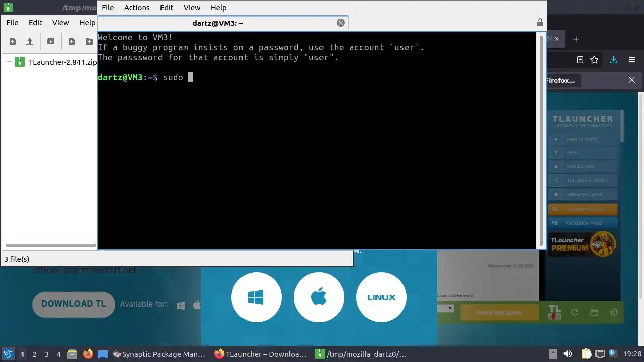Click the terminal's vertical scrollbar
Screen dimensions: 644x362
click(541, 140)
